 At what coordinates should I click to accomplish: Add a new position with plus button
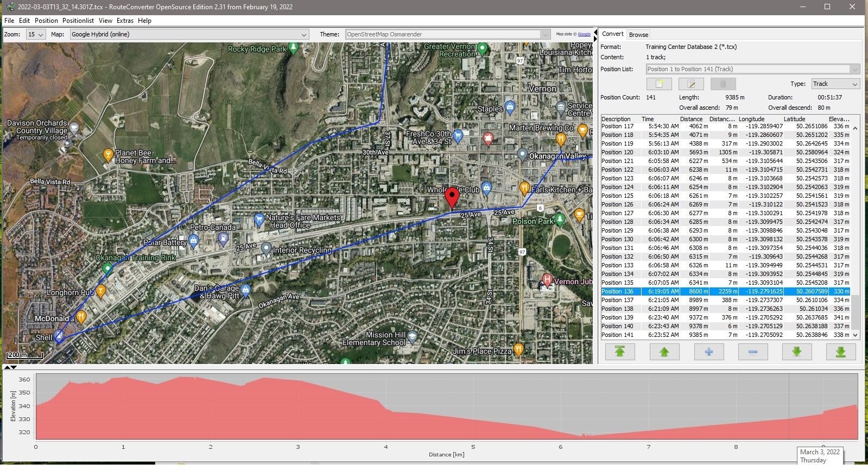709,352
